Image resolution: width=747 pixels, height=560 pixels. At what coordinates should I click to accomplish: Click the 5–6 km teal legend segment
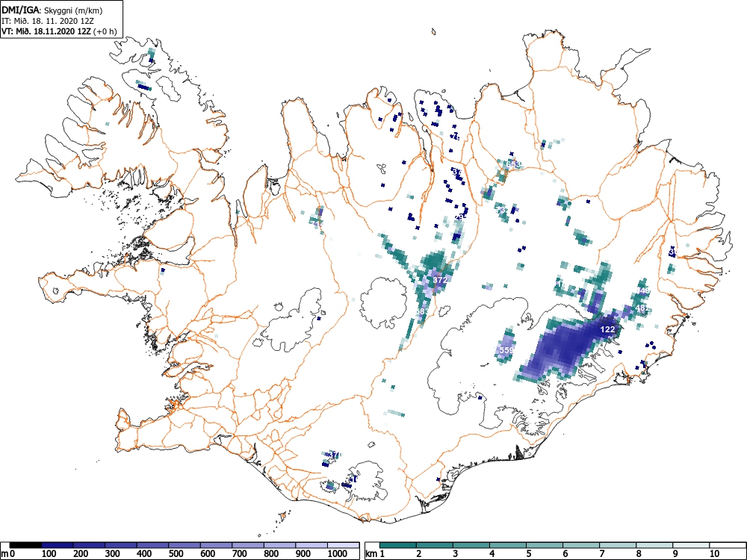tap(545, 545)
